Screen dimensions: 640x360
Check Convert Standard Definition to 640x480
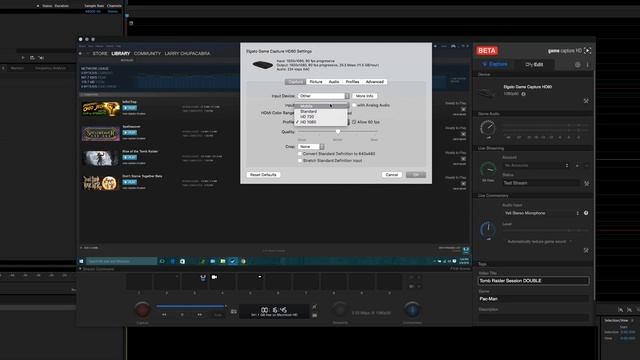(x=300, y=154)
